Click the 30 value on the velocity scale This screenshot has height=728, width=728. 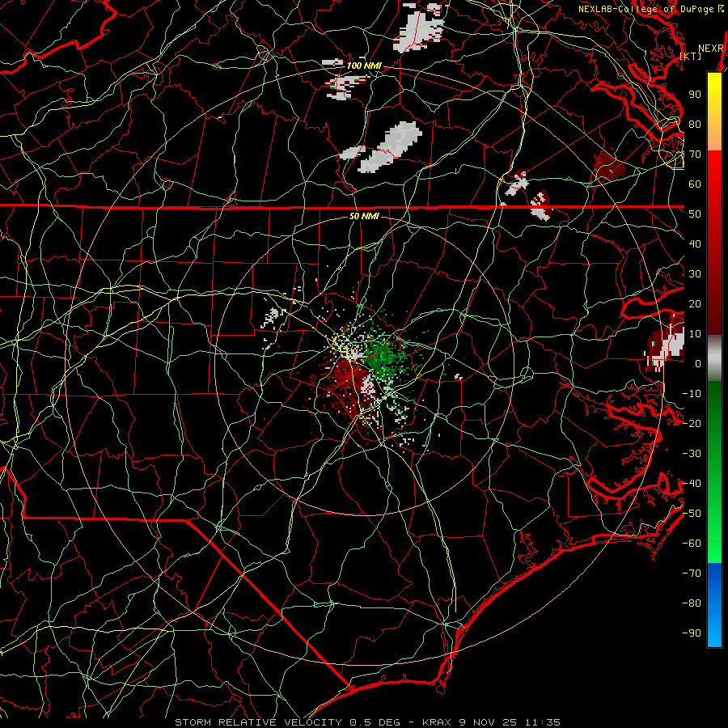pyautogui.click(x=695, y=274)
